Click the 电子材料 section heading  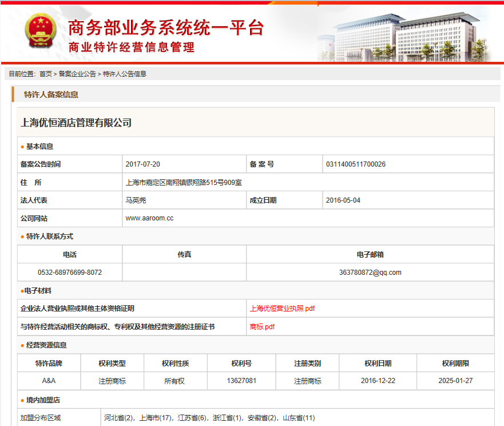[x=38, y=291]
